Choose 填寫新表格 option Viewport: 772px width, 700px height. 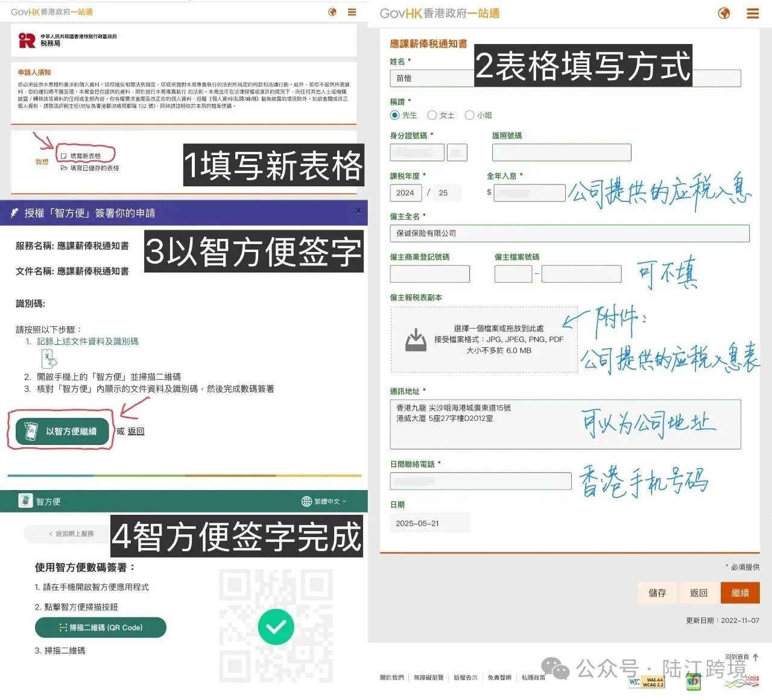pyautogui.click(x=85, y=156)
